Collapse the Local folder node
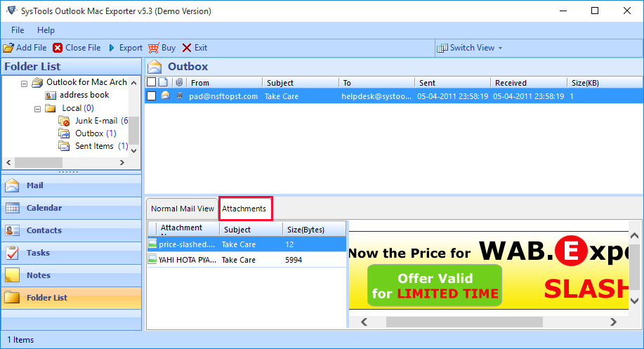This screenshot has width=644, height=349. tap(37, 110)
